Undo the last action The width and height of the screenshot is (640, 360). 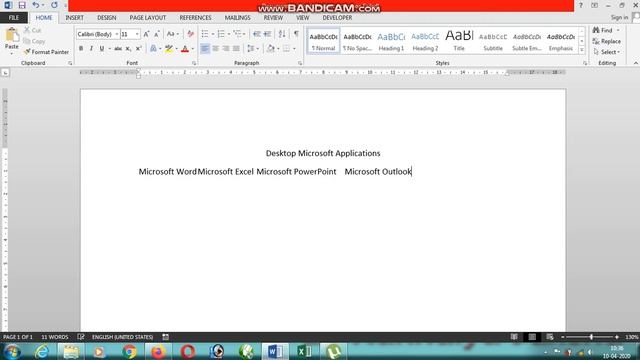36,5
